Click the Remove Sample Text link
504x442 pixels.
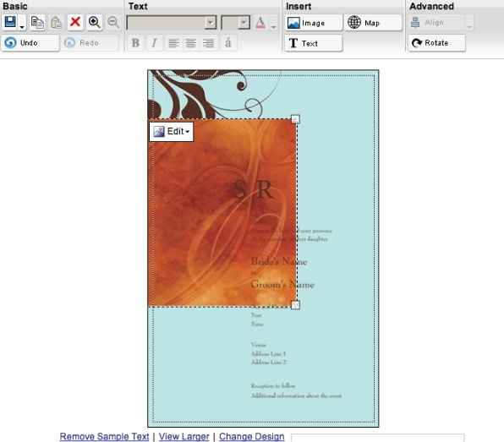click(x=104, y=437)
